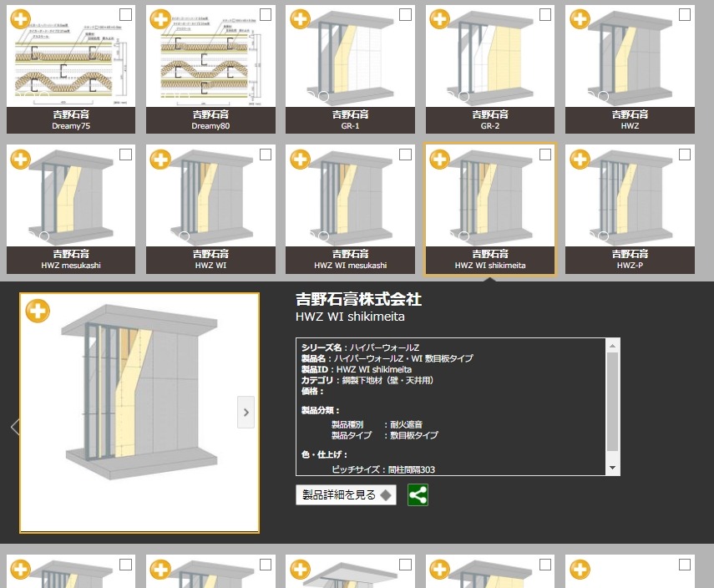The image size is (714, 588).
Task: Show next preview image with right chevron
Action: point(246,413)
